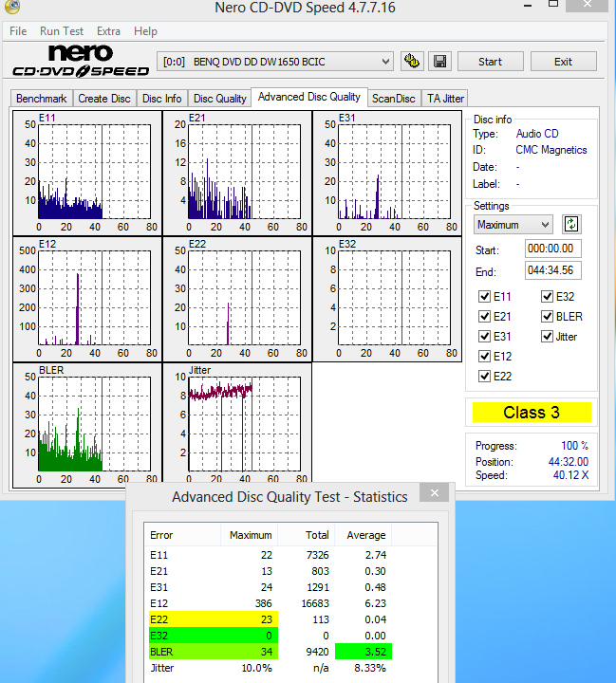Click the Start time input field

(552, 249)
